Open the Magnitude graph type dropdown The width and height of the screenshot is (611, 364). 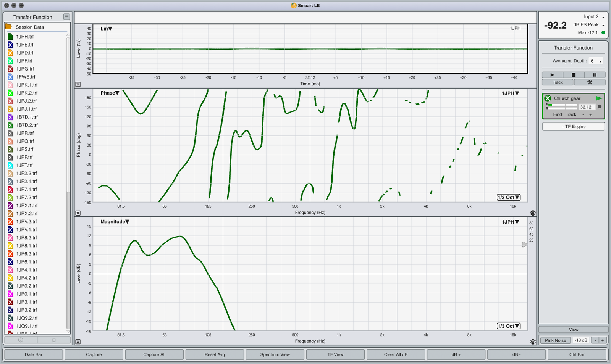(x=115, y=221)
